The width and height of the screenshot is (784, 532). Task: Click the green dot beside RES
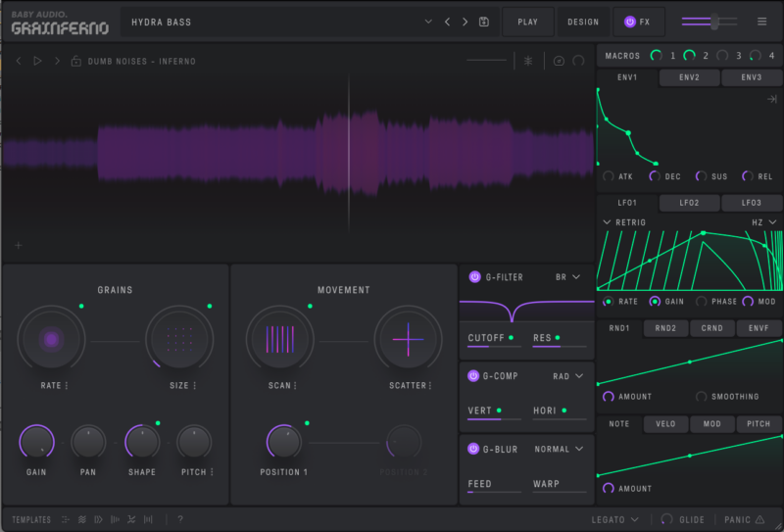558,337
